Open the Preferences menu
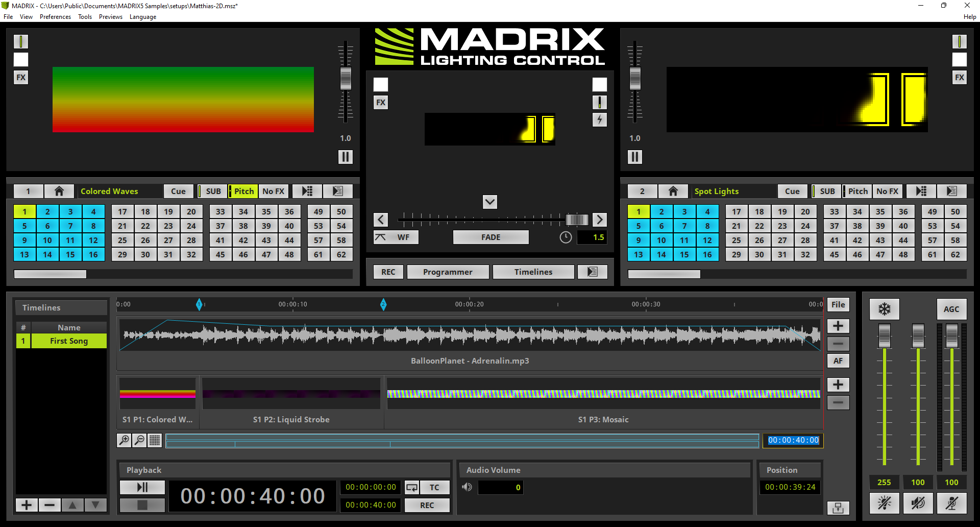The height and width of the screenshot is (527, 980). point(55,17)
